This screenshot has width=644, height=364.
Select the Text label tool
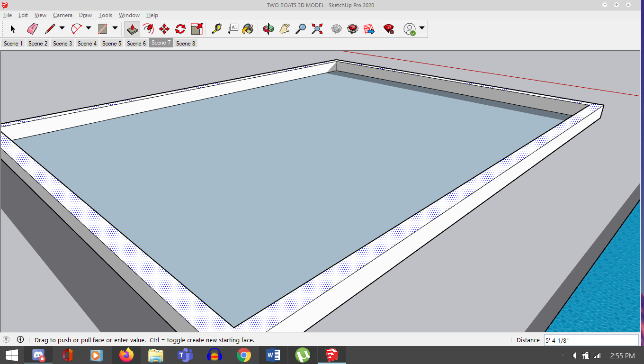pos(233,29)
